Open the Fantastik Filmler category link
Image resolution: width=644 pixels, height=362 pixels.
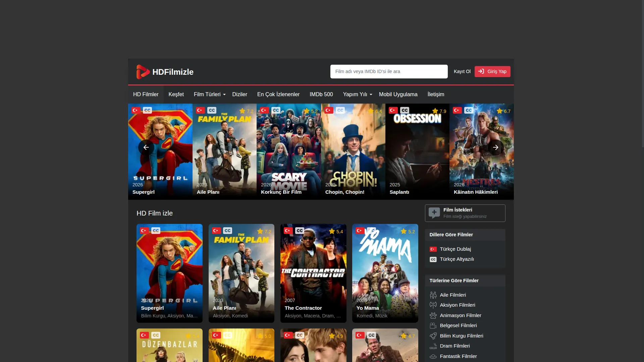click(458, 356)
